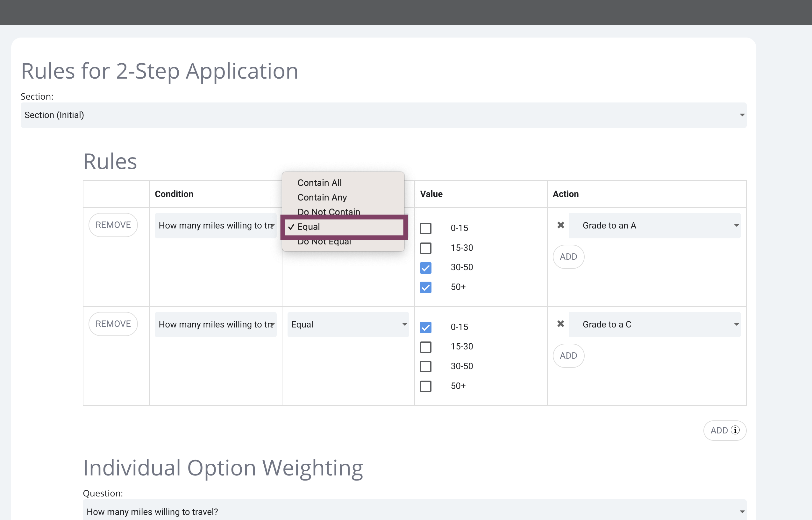Click the Individual Option Weighting heading
Screen dimensions: 812x520
[x=223, y=468]
